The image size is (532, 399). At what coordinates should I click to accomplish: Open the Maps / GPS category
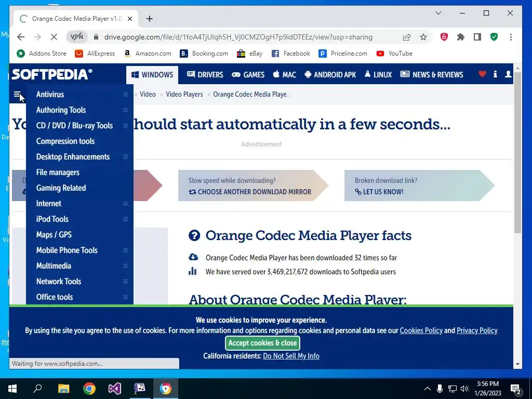[x=54, y=235]
